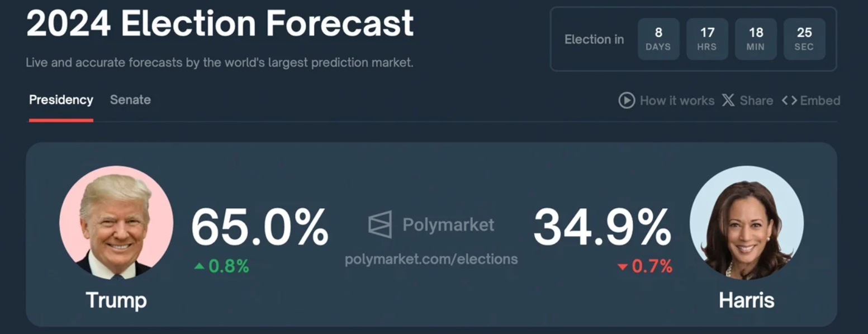
Task: Click the Polymarket brand name
Action: pyautogui.click(x=448, y=225)
